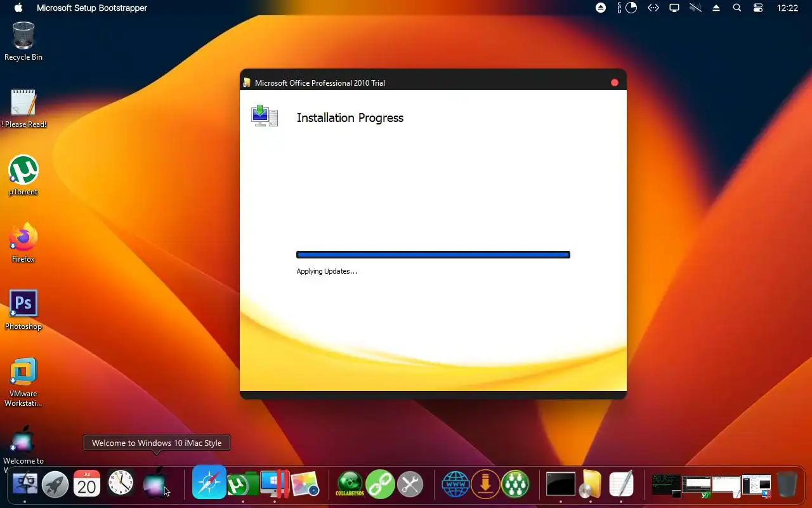
Task: Click the orange download arrow dock icon
Action: coord(485,485)
